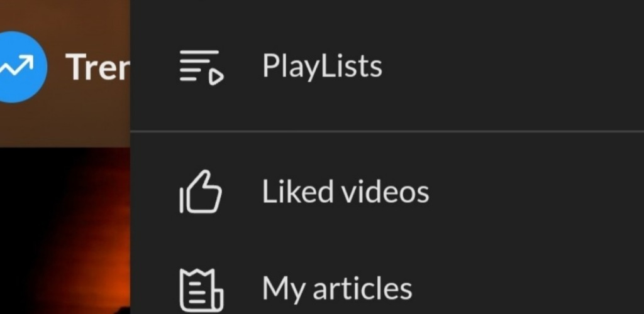This screenshot has height=314, width=644.
Task: Choose the My articles text label
Action: [x=337, y=289]
